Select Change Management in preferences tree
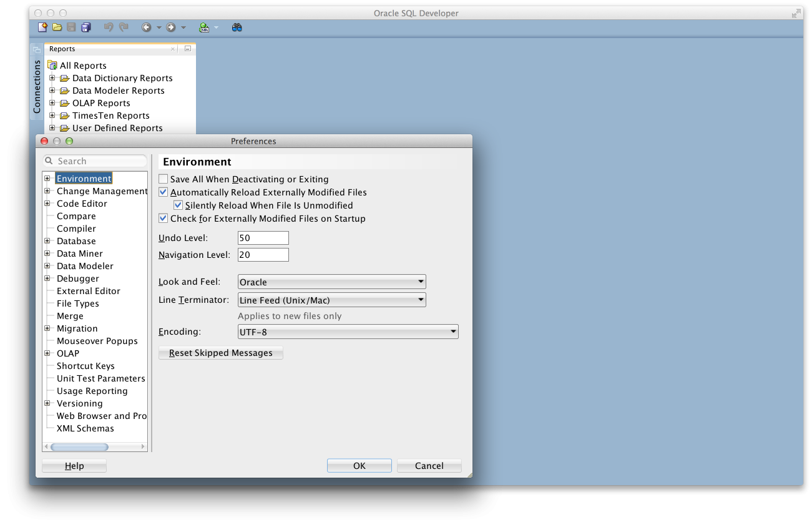This screenshot has height=527, width=812. tap(102, 191)
